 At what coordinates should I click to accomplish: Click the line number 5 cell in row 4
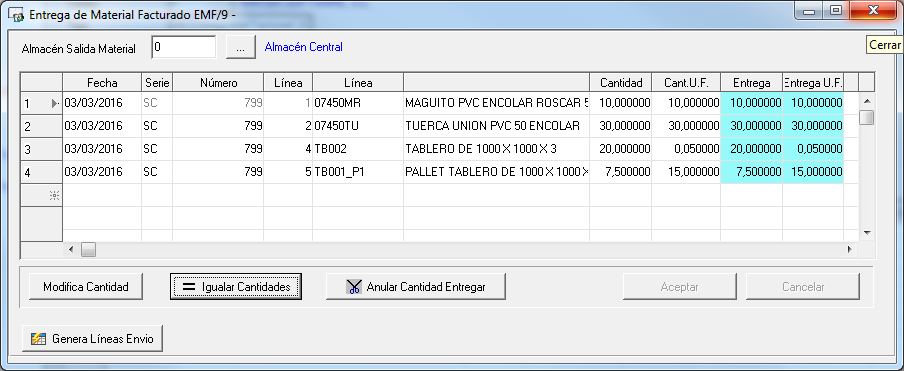pyautogui.click(x=288, y=172)
